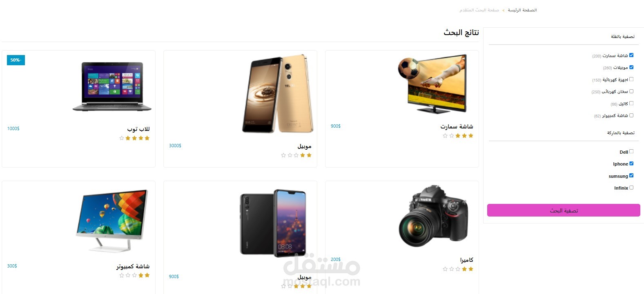Viewport: 644px width, 294px height.
Task: Open the smart TV product image
Action: pos(432,84)
